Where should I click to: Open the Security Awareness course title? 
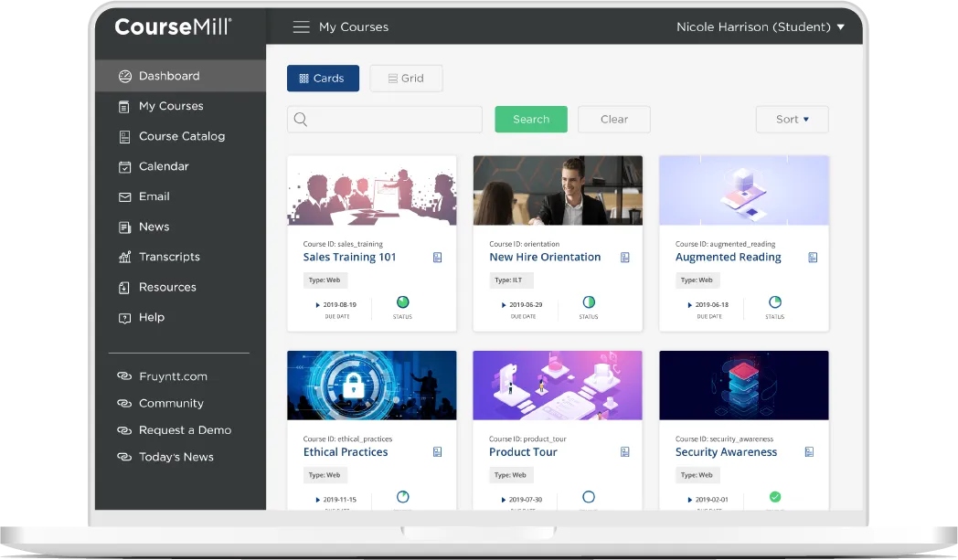coord(726,452)
